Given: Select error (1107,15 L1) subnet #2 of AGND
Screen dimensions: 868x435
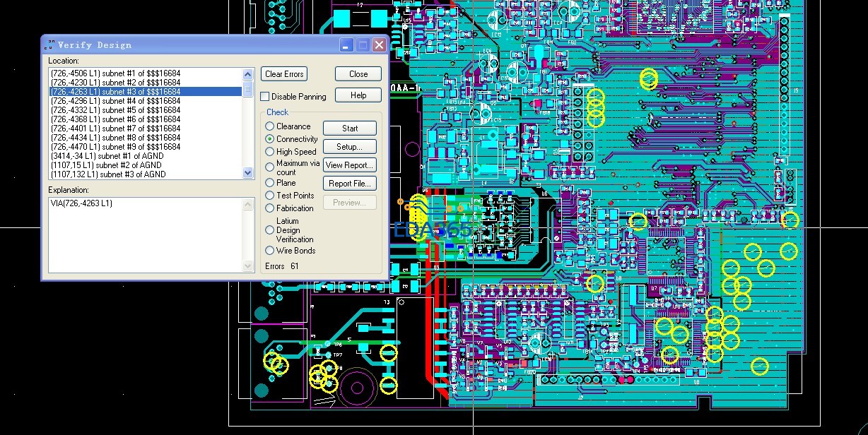Looking at the screenshot, I should point(145,165).
